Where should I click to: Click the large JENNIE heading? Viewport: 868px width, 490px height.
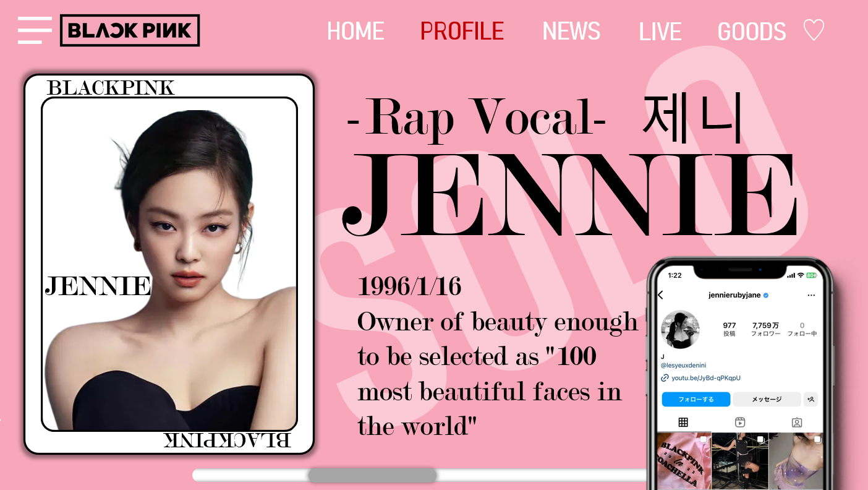(569, 196)
